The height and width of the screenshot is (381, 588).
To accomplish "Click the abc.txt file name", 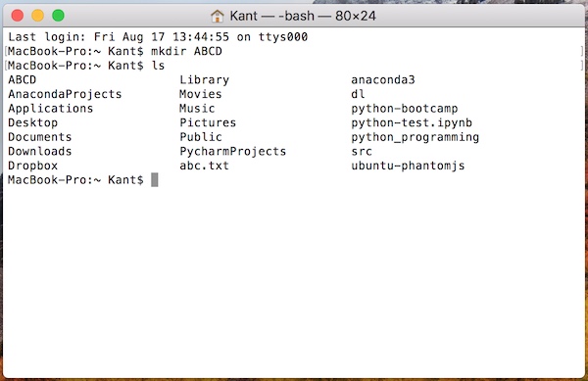I will click(205, 166).
